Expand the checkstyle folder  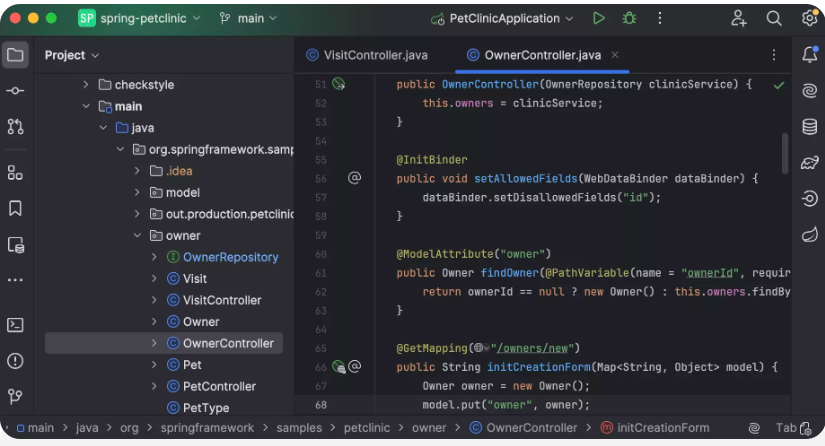86,84
